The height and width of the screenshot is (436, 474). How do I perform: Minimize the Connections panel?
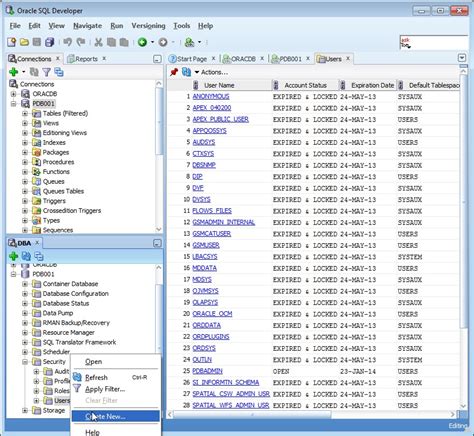pyautogui.click(x=157, y=59)
